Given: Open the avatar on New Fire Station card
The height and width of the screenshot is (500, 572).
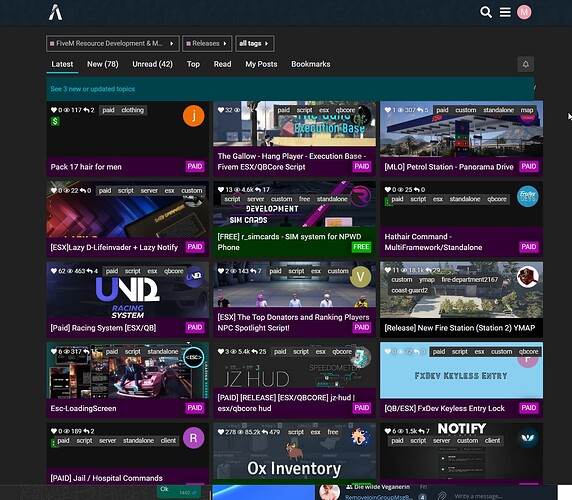Looking at the screenshot, I should [x=527, y=277].
